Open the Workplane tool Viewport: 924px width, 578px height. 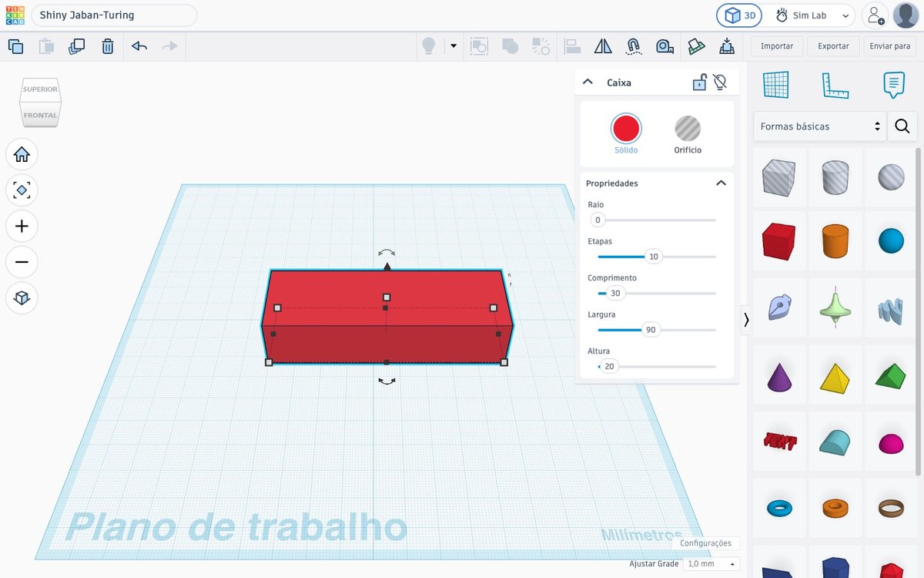click(776, 85)
